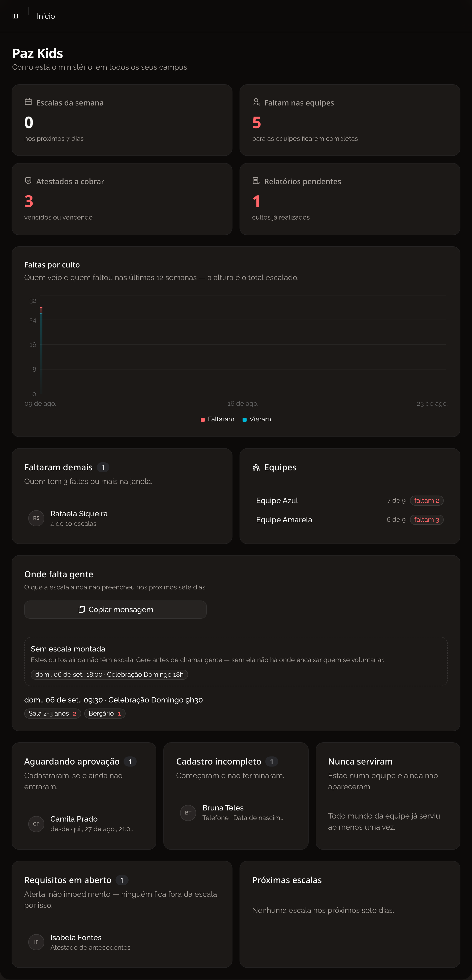Open the Início breadcrumb
The height and width of the screenshot is (980, 472).
[46, 16]
